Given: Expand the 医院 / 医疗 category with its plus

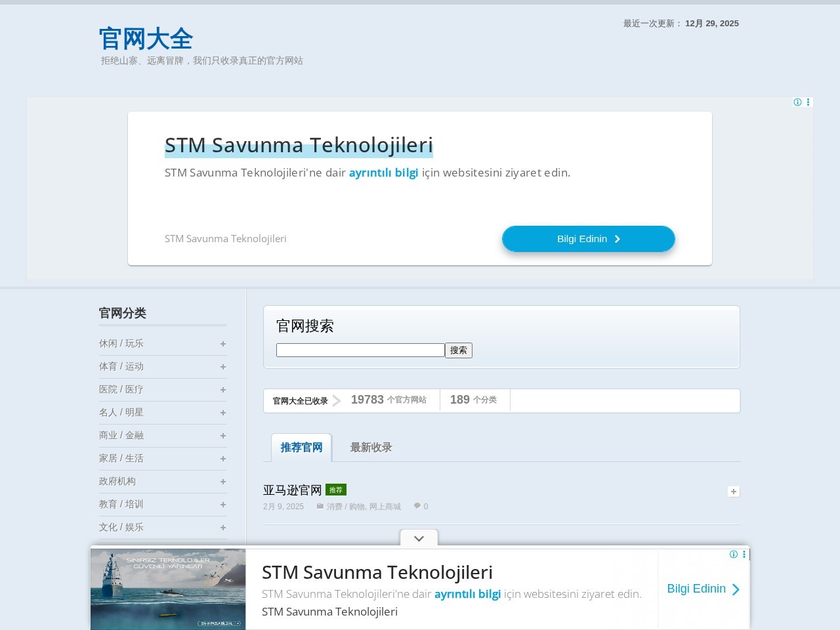Looking at the screenshot, I should [223, 390].
